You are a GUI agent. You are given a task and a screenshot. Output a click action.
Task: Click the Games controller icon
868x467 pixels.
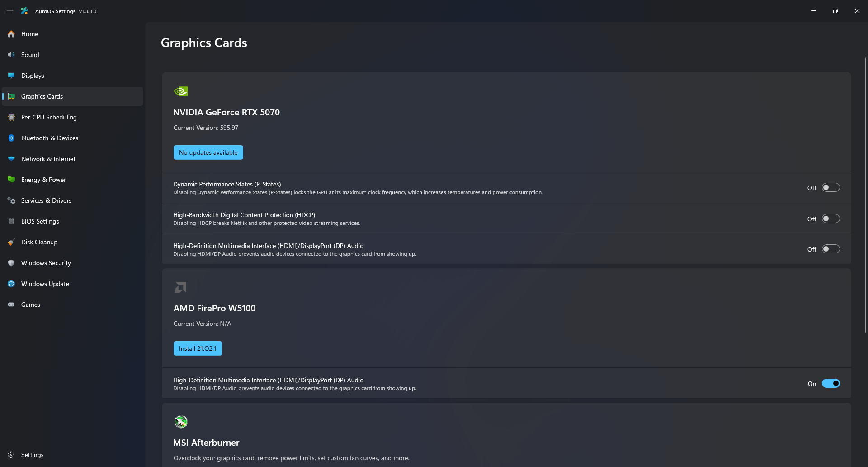point(11,305)
